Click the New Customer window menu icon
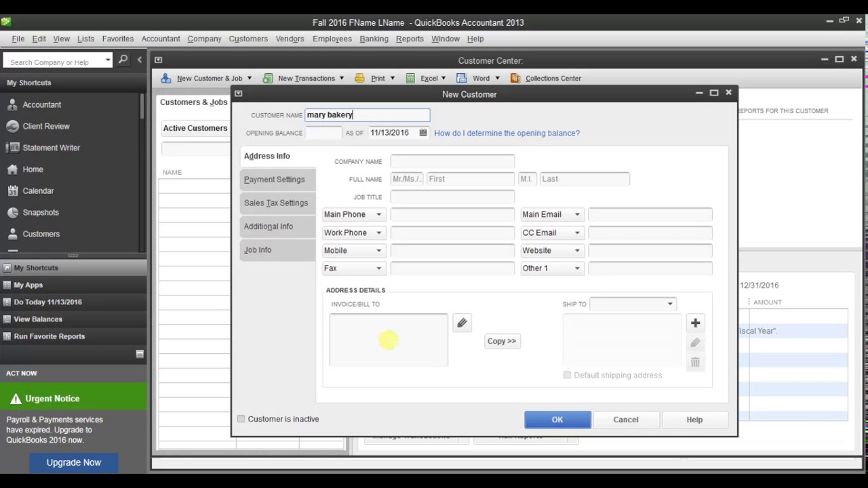Viewport: 868px width, 488px height. pos(238,94)
